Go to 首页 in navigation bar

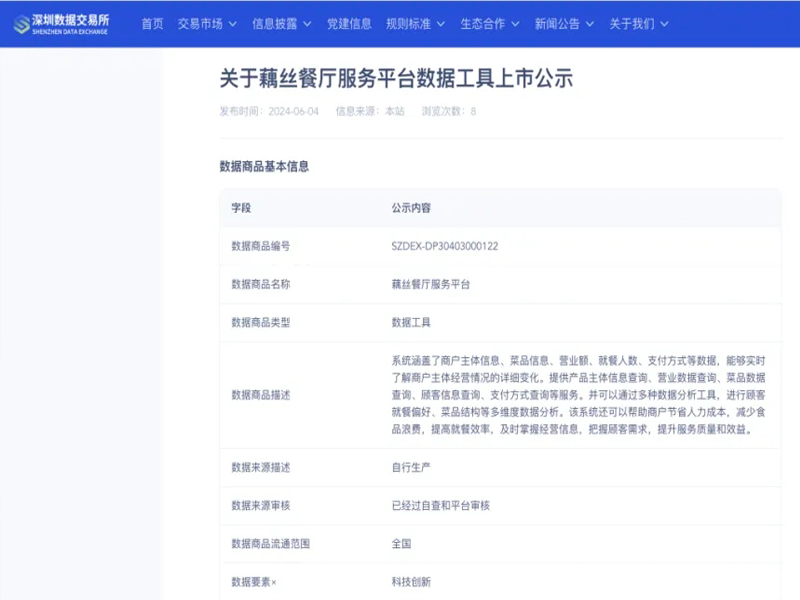(152, 23)
